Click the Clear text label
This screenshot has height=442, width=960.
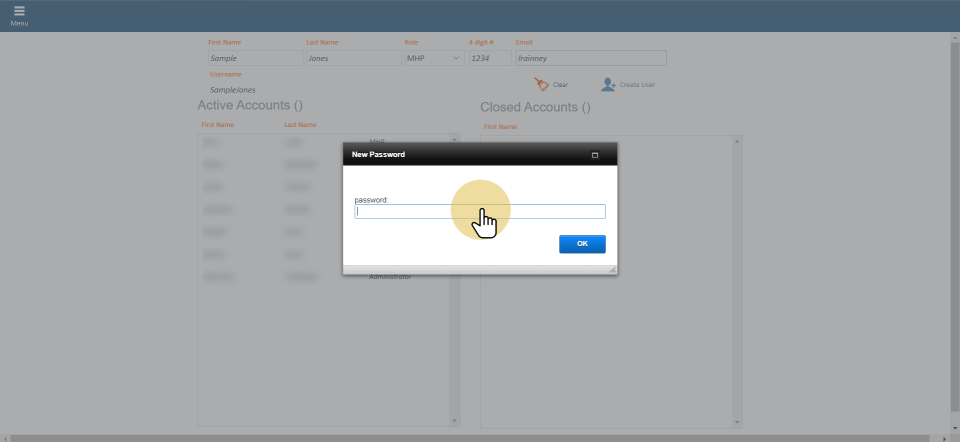tap(560, 85)
